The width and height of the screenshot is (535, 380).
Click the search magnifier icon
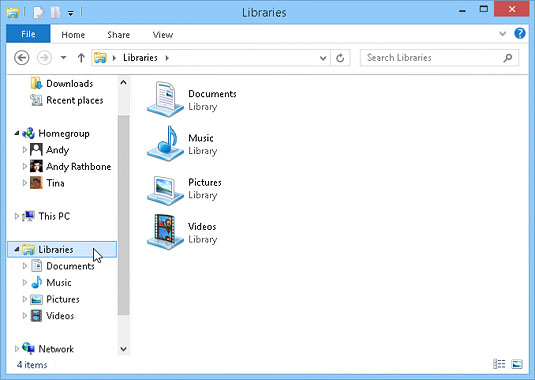[508, 58]
